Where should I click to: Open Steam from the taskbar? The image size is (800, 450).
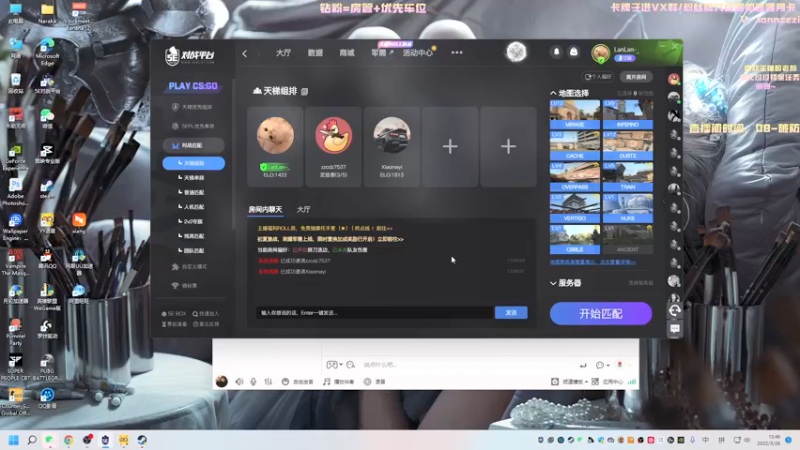point(142,440)
